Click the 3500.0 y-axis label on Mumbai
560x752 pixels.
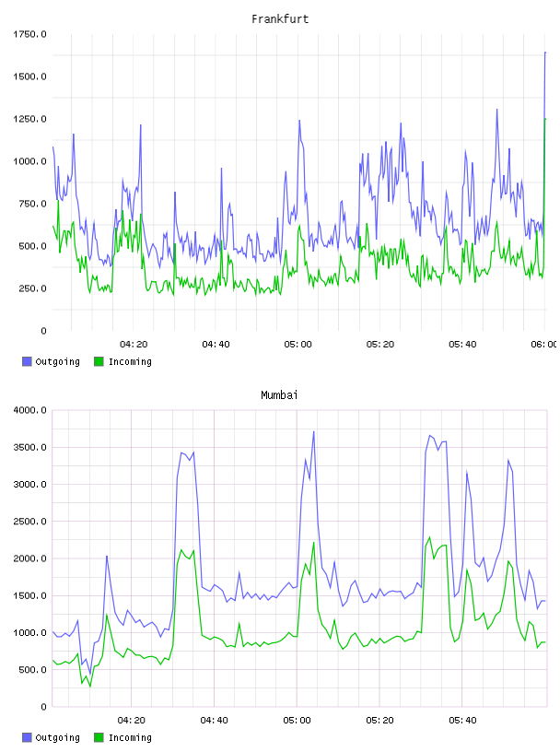pyautogui.click(x=29, y=448)
